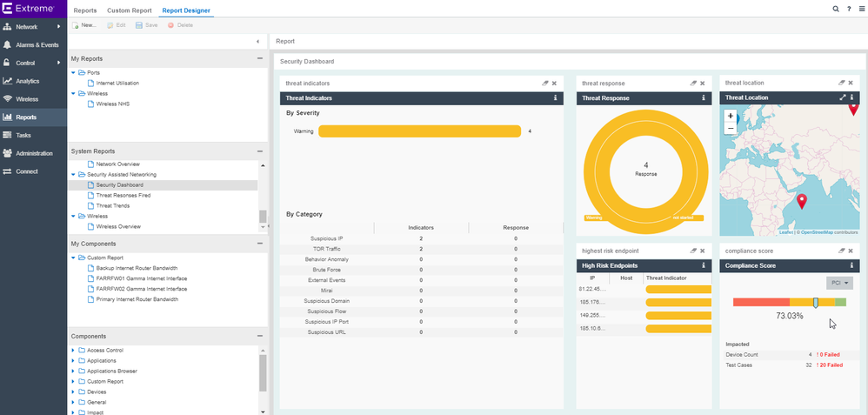
Task: Close the compliance score widget
Action: pyautogui.click(x=851, y=251)
